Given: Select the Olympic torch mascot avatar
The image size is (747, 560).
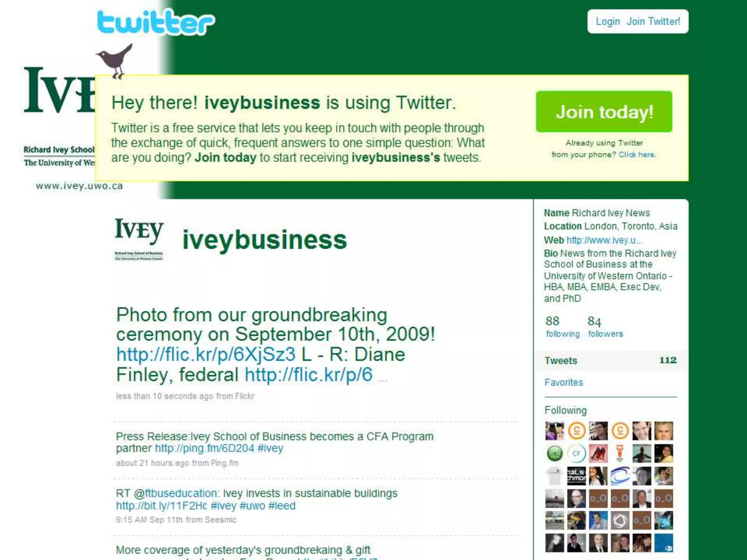Looking at the screenshot, I should (x=620, y=454).
